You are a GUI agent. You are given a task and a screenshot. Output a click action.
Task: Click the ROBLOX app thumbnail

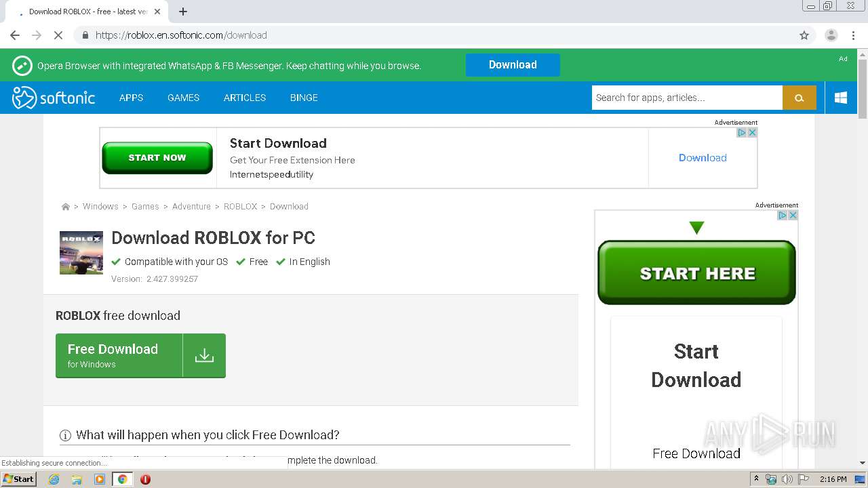click(x=81, y=253)
